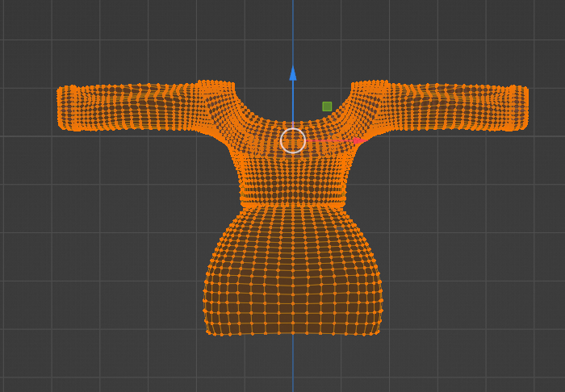The image size is (565, 392).
Task: Click the red X-axis gizmo shaft
Action: pos(329,140)
